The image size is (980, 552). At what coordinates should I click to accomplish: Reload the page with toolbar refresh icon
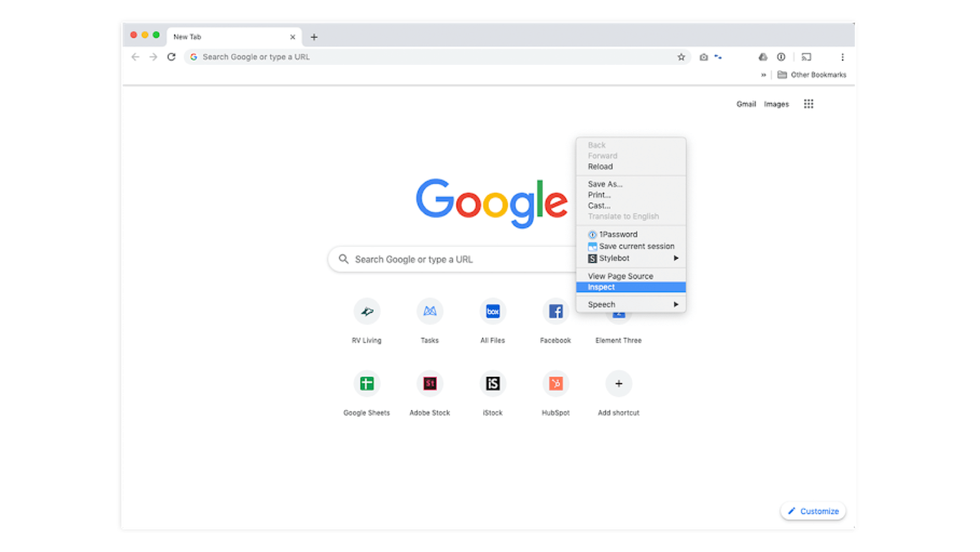(171, 57)
